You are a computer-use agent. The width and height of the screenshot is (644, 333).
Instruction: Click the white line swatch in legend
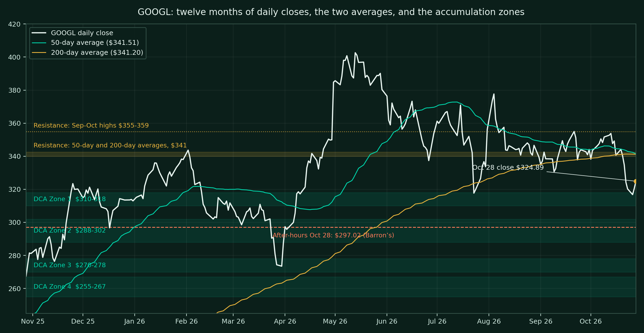click(x=39, y=33)
